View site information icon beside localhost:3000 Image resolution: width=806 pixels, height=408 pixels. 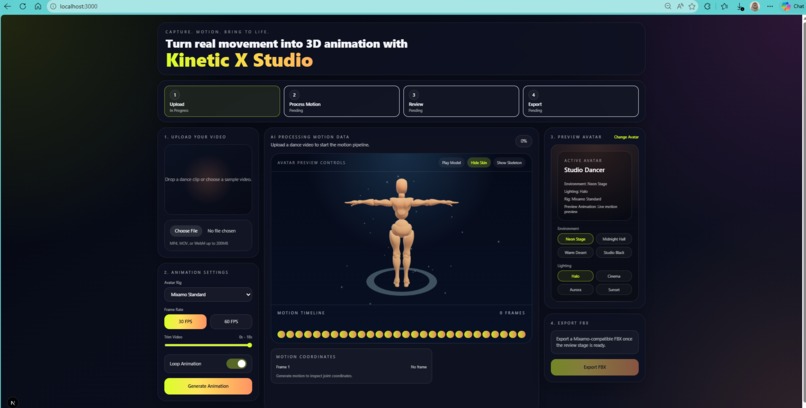[53, 6]
